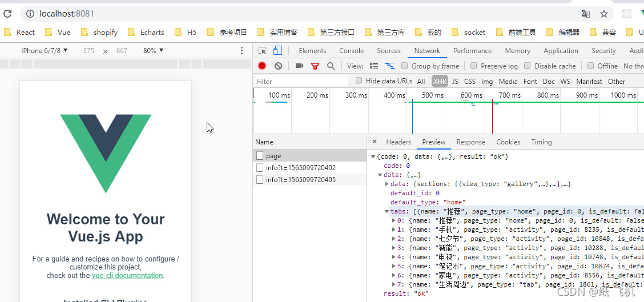Use large request rows view icon
The height and width of the screenshot is (302, 644).
(x=374, y=66)
